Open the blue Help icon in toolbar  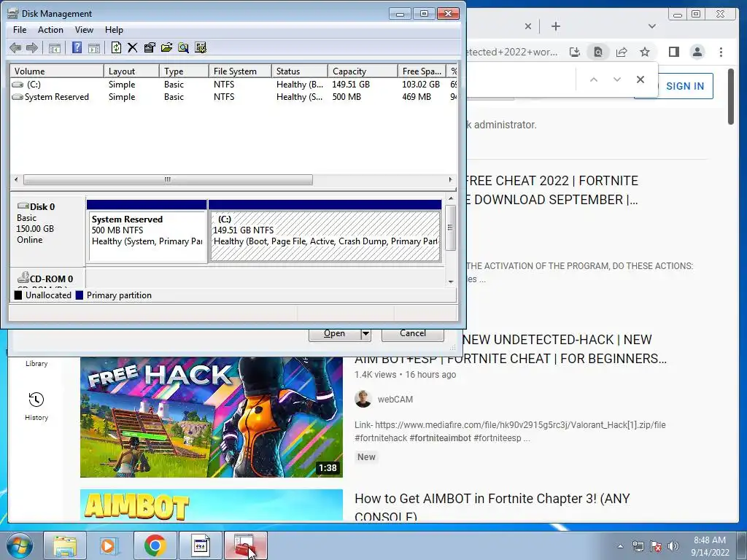click(x=77, y=47)
